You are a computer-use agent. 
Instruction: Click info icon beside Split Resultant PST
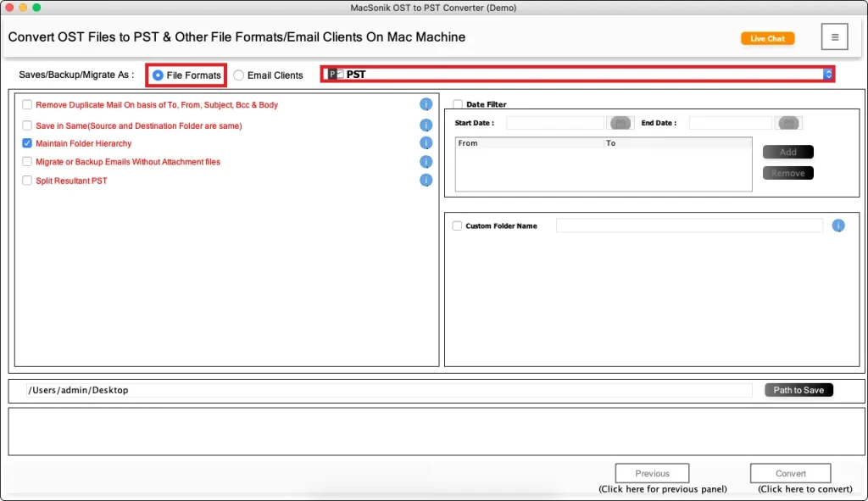tap(426, 181)
